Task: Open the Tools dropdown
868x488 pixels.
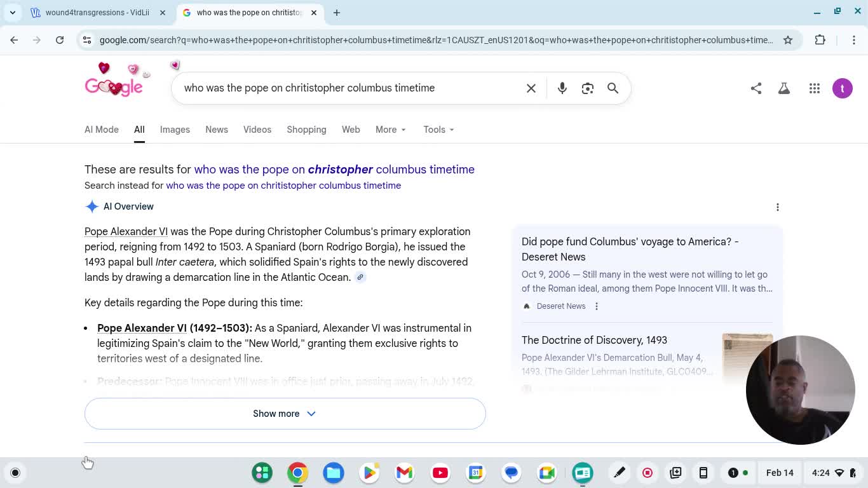Action: 438,130
